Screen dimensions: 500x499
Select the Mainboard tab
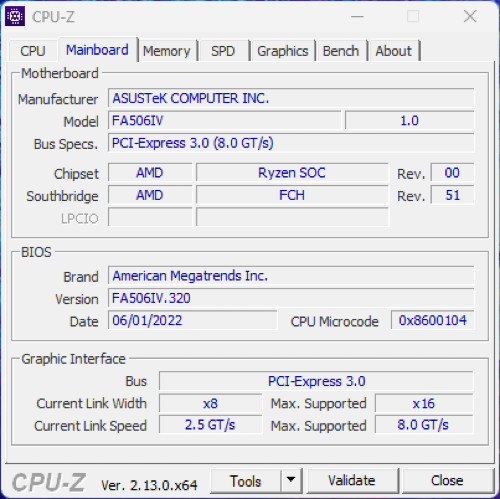pyautogui.click(x=97, y=50)
